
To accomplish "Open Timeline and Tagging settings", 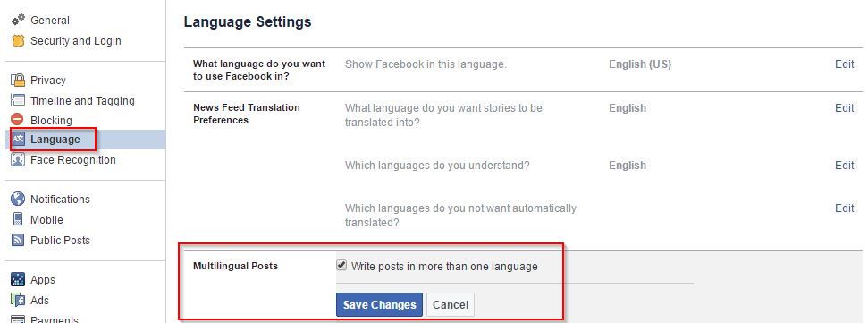I will click(82, 101).
